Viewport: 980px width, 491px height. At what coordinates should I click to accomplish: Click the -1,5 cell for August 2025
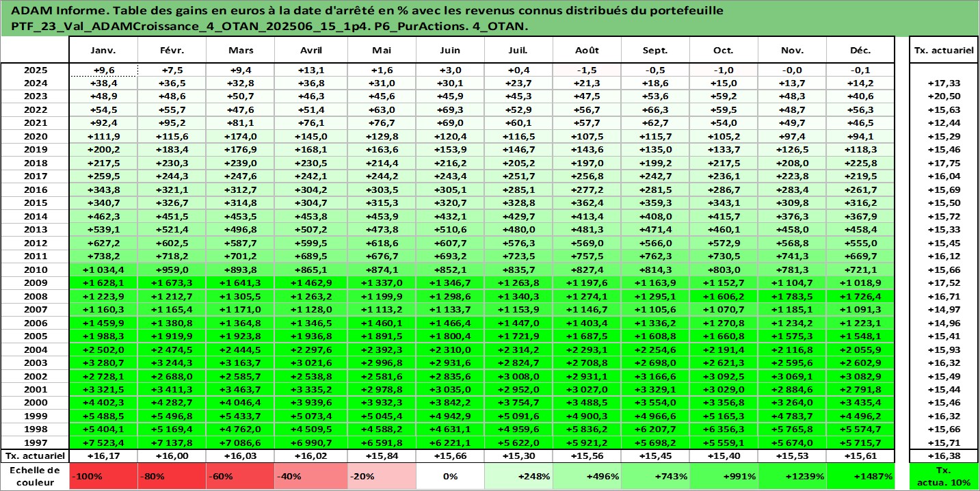(x=587, y=70)
